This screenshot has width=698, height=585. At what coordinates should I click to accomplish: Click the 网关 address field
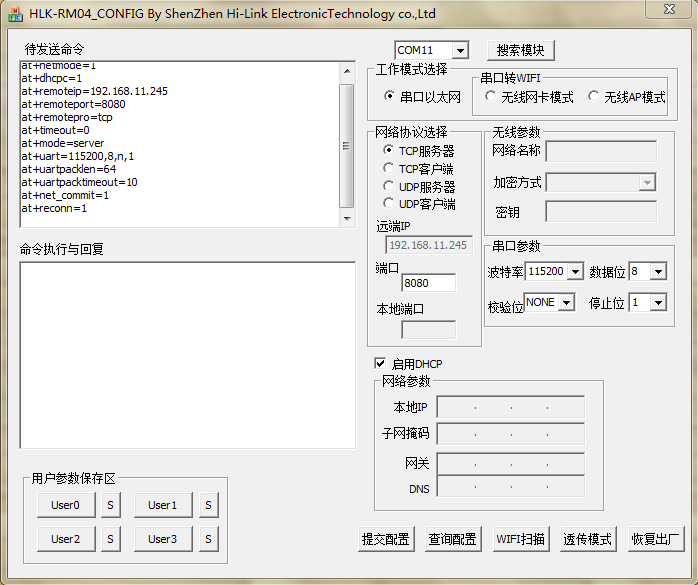pos(511,464)
